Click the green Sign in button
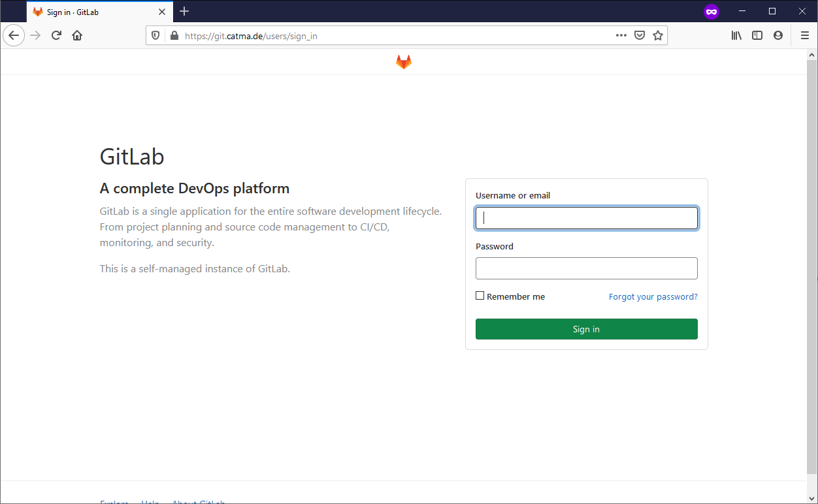 coord(587,329)
